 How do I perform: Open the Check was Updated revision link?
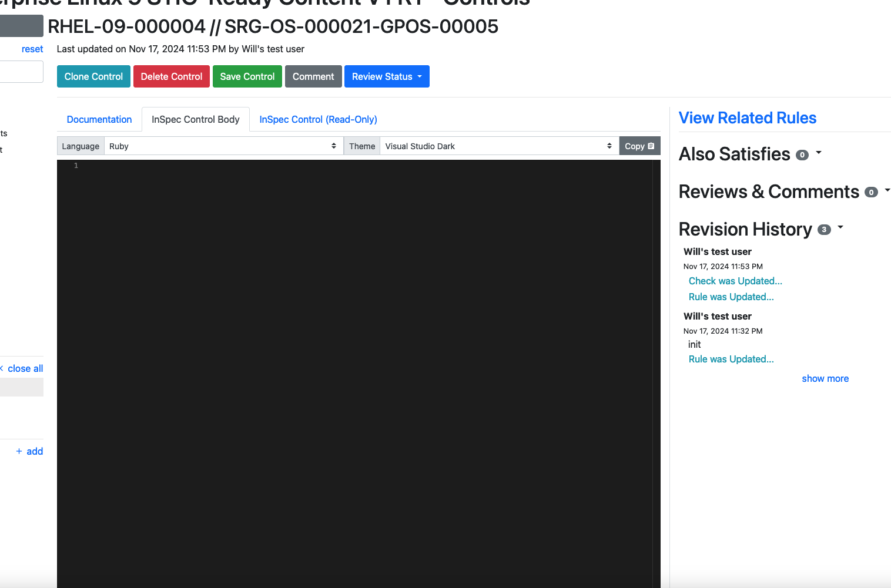[x=735, y=281]
